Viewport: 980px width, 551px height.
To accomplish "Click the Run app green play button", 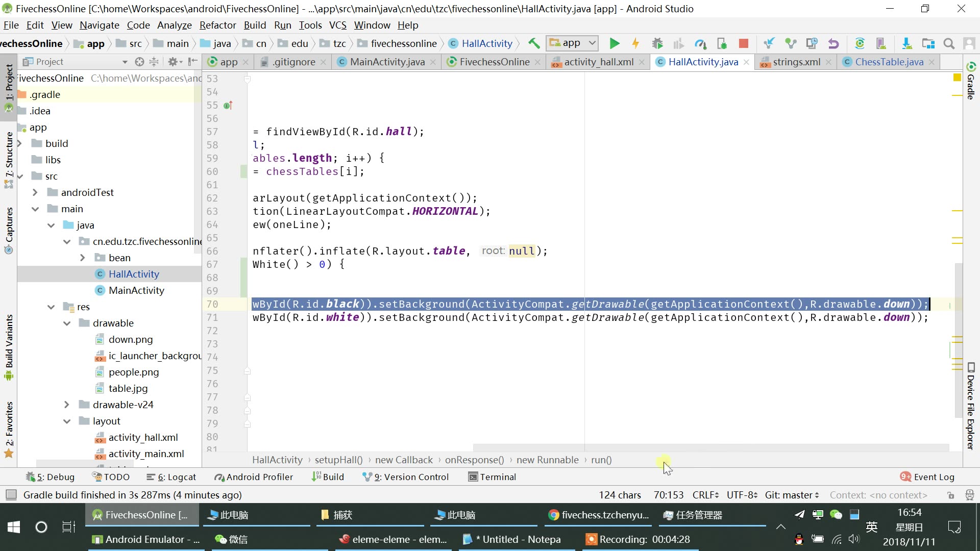I will 615,43.
